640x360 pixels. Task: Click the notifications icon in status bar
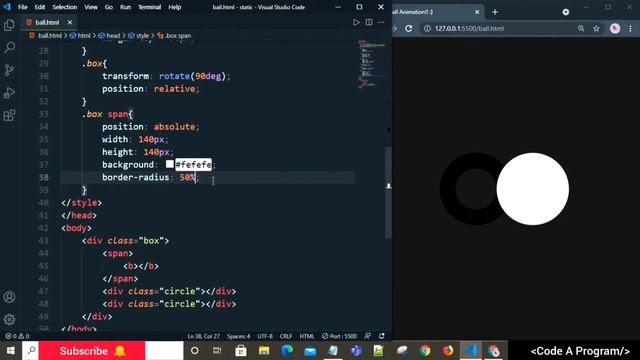coord(382,336)
